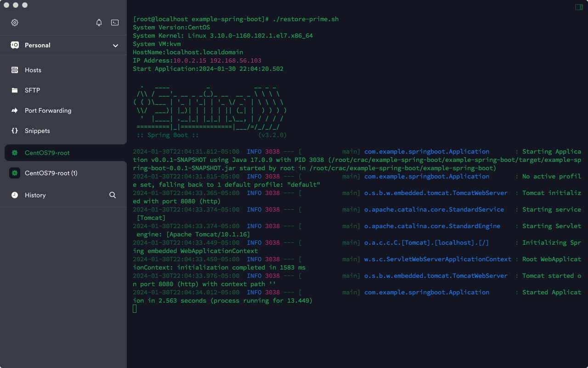Click 'System Version:CentOS' line

point(171,27)
